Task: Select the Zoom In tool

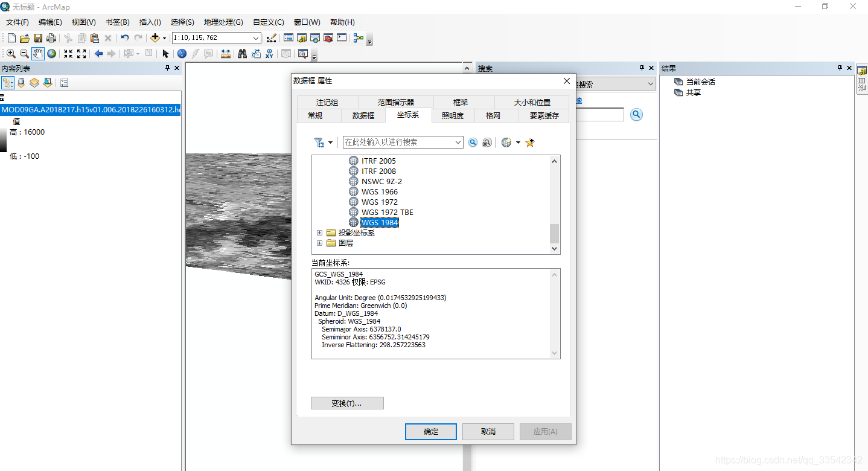Action: click(x=11, y=54)
